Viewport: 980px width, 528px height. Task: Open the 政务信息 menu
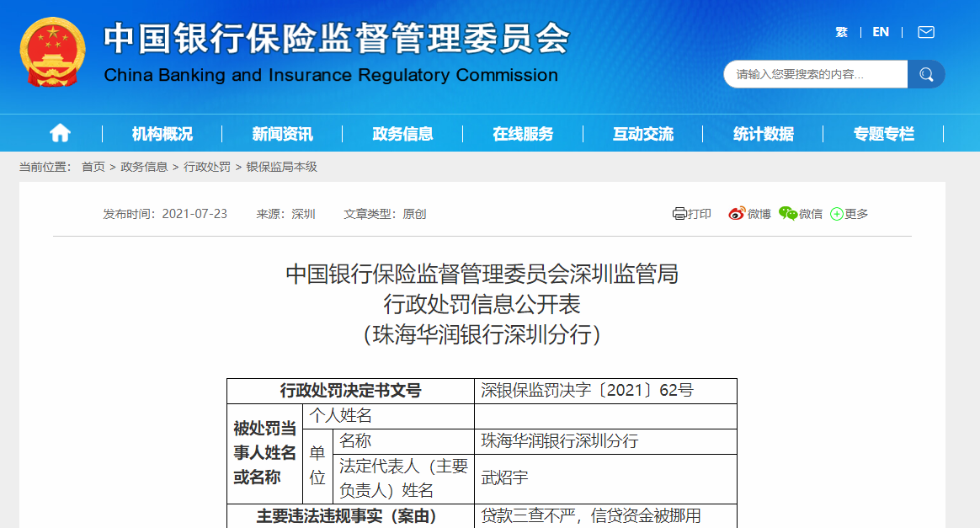402,134
